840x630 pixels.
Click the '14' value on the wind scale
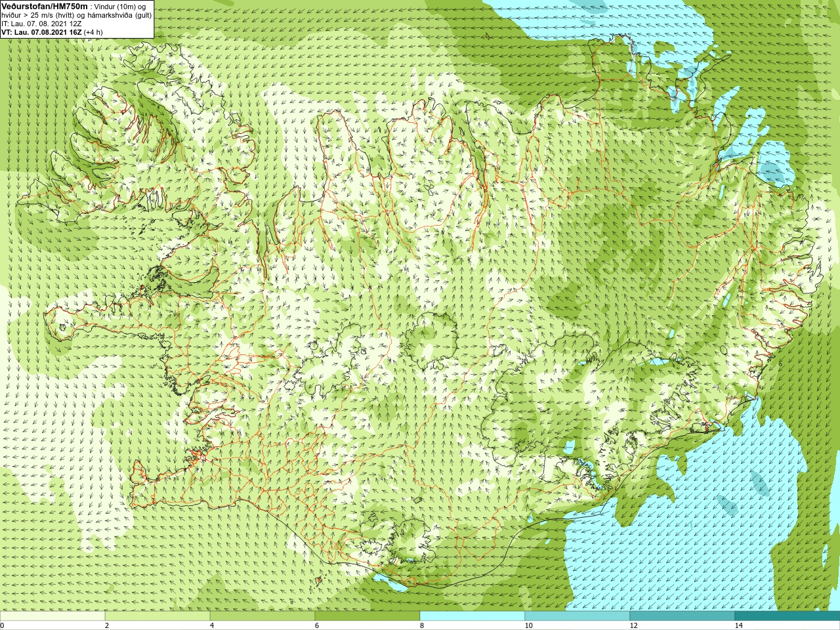738,625
